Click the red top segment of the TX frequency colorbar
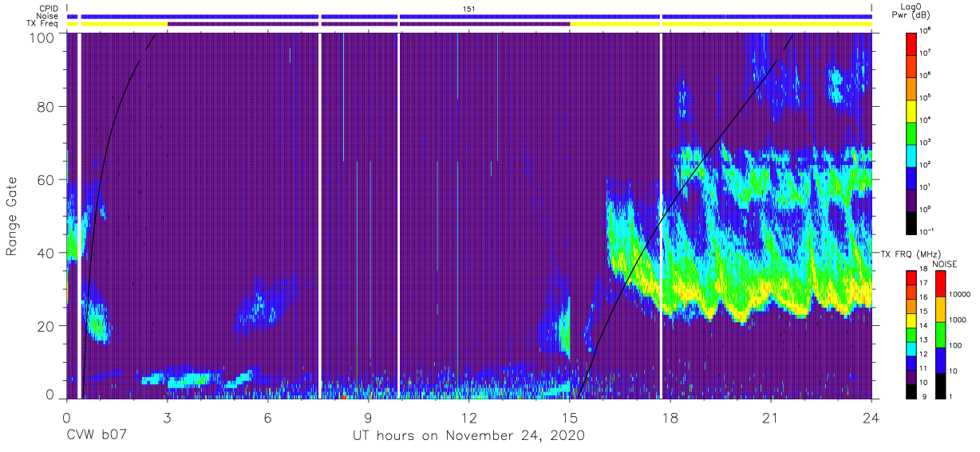The height and width of the screenshot is (452, 980). pos(912,277)
